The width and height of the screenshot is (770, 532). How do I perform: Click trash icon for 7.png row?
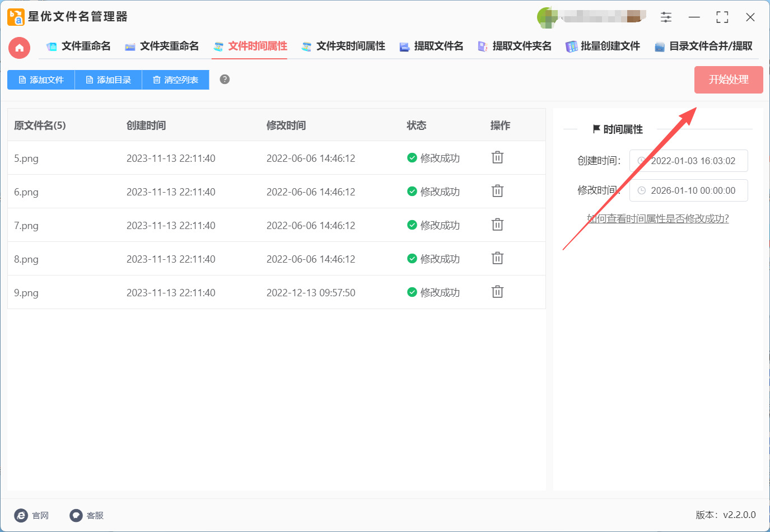coord(497,225)
